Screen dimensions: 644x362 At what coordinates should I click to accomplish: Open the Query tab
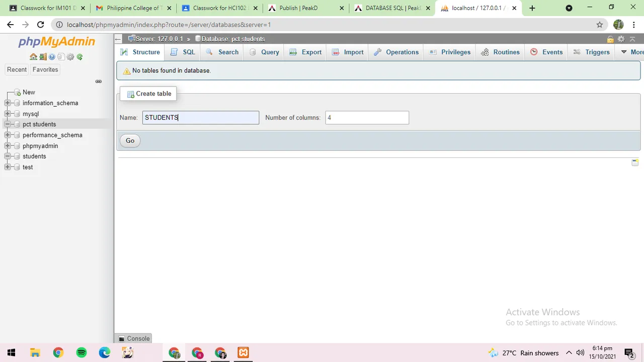tap(264, 52)
